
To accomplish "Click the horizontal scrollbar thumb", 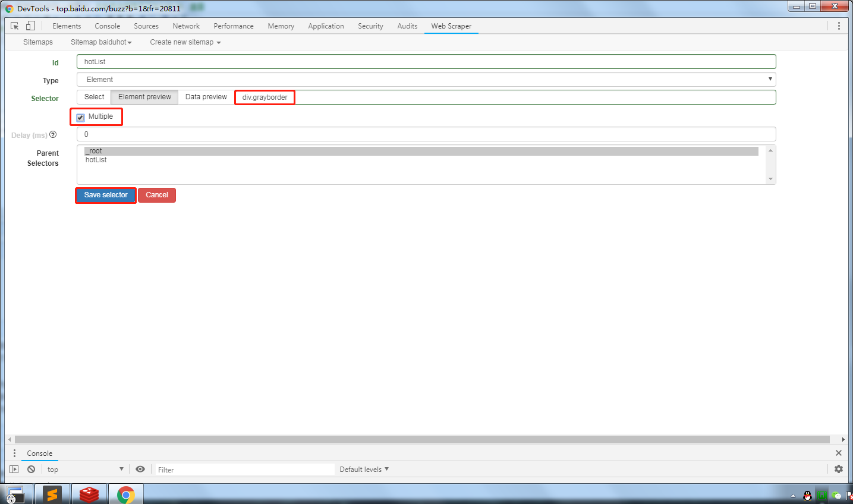I will tap(422, 440).
